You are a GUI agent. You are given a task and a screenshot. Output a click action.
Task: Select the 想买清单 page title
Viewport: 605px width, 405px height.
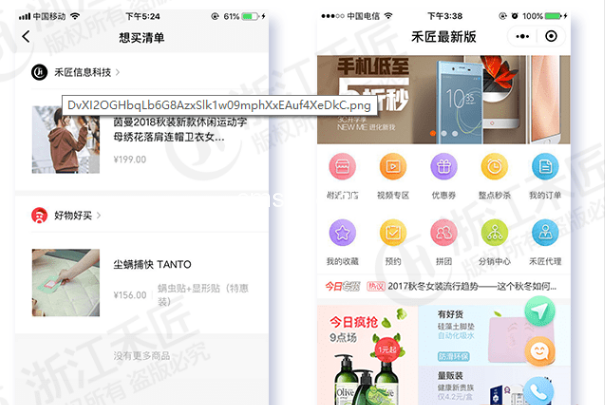click(142, 37)
